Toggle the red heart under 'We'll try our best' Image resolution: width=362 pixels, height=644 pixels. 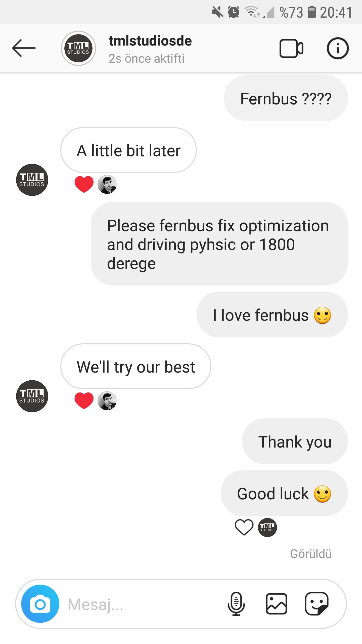pyautogui.click(x=84, y=401)
